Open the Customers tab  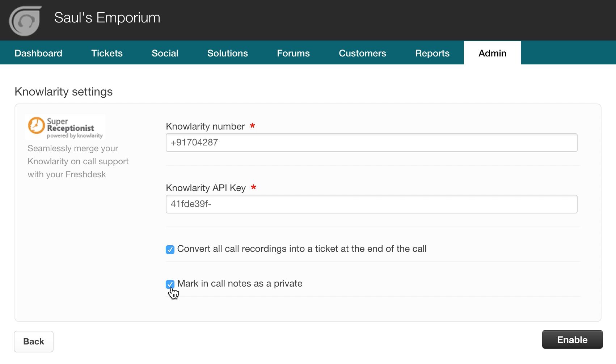[x=362, y=53]
